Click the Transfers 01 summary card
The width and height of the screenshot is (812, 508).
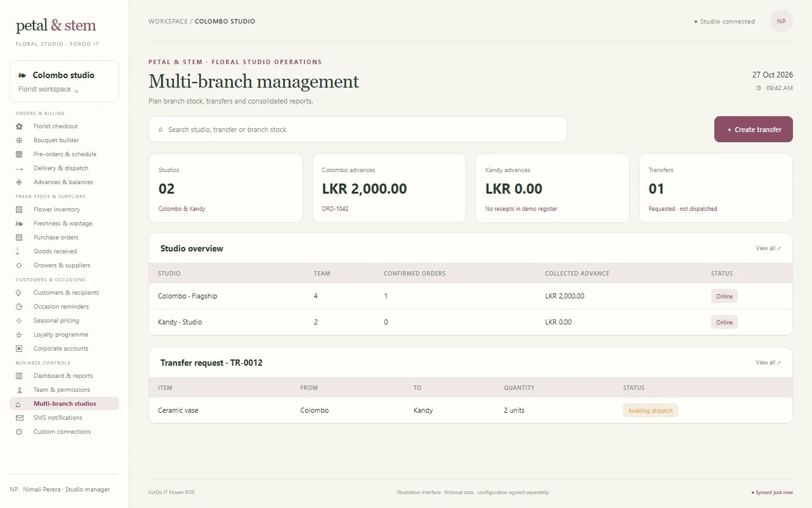716,188
